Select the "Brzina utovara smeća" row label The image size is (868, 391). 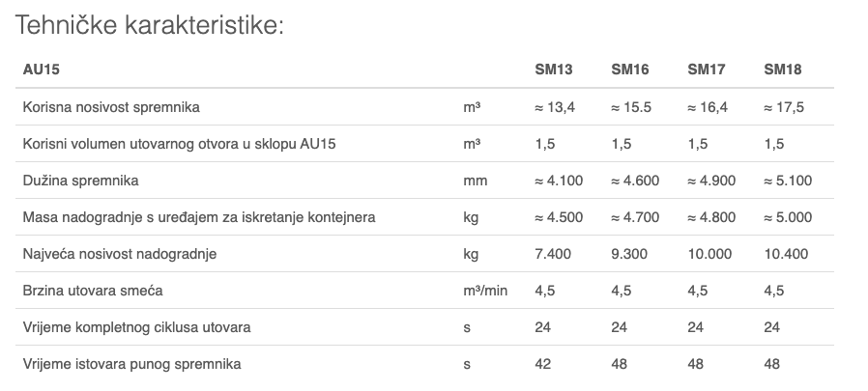click(x=95, y=291)
